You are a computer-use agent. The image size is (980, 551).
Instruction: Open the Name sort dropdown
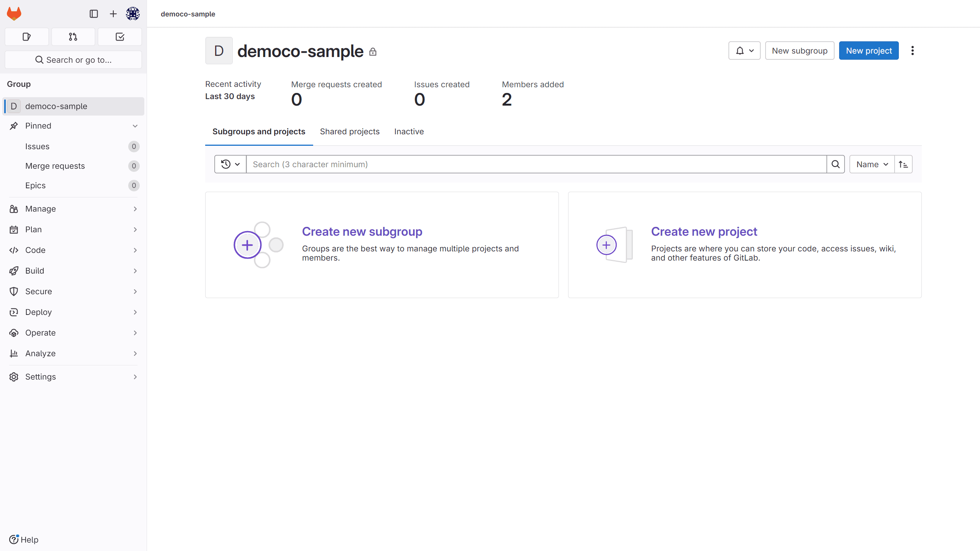pyautogui.click(x=872, y=164)
